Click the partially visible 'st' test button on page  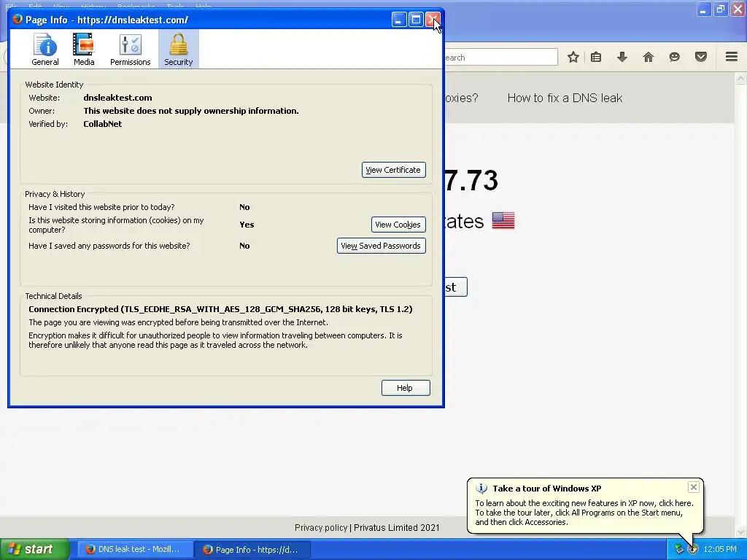(x=456, y=287)
